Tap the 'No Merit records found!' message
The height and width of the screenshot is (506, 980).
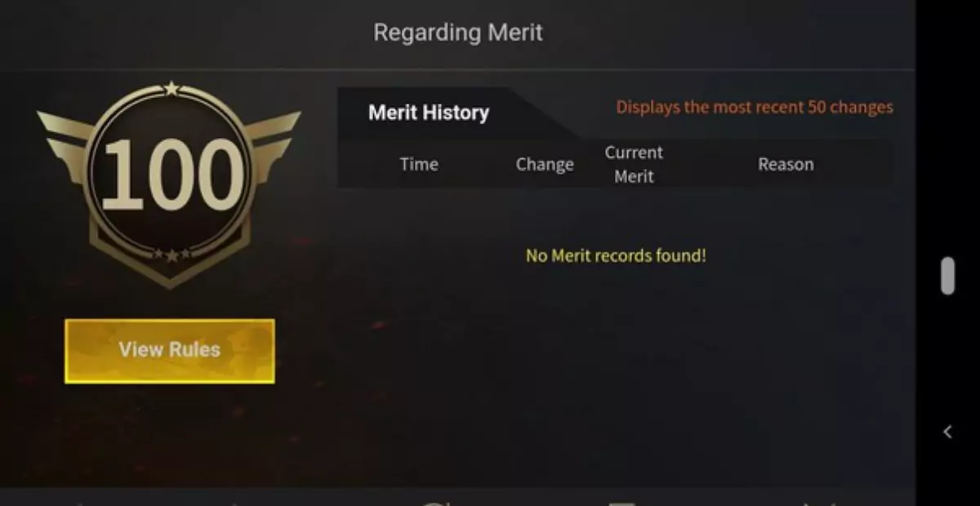[x=616, y=255]
